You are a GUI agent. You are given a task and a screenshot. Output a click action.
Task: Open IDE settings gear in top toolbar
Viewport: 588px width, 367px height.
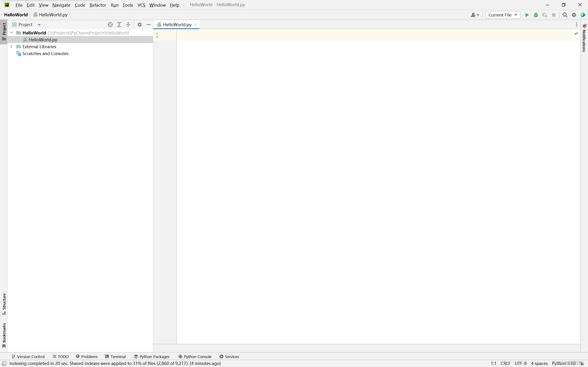[x=574, y=15]
